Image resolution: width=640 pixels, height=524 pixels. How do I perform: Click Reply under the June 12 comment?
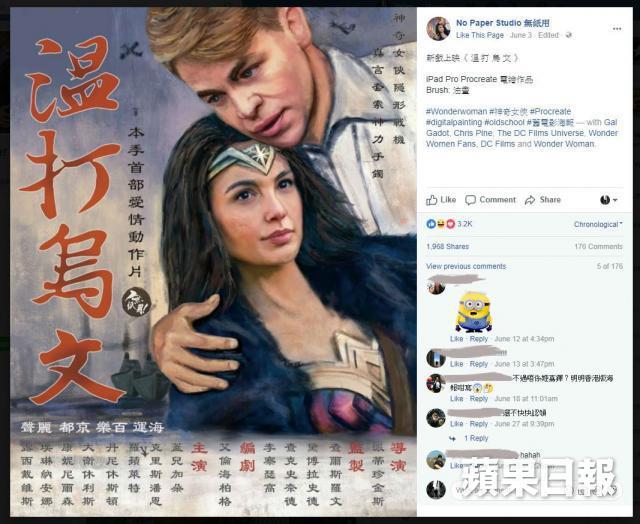point(478,339)
